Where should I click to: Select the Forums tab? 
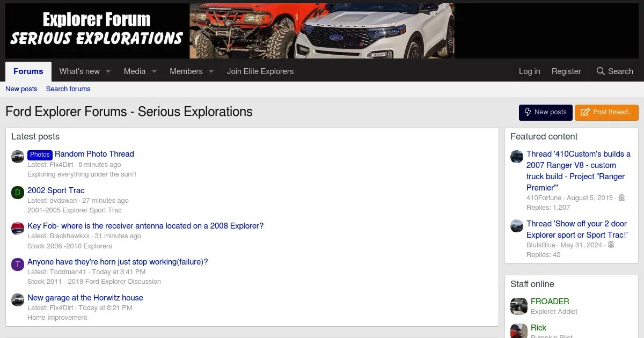pos(28,71)
